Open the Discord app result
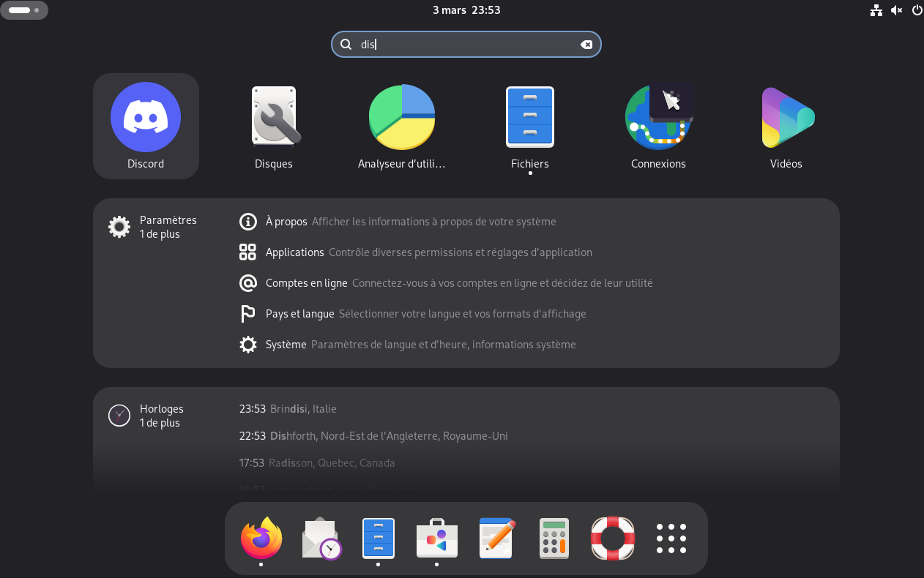This screenshot has width=924, height=578. click(x=146, y=125)
